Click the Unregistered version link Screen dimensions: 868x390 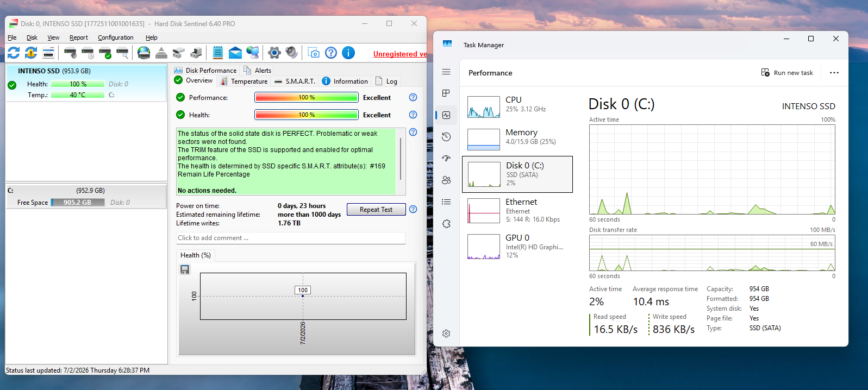(399, 54)
